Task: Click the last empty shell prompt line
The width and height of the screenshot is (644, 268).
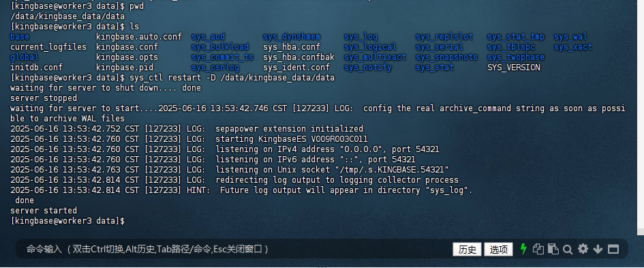Action: [x=67, y=221]
